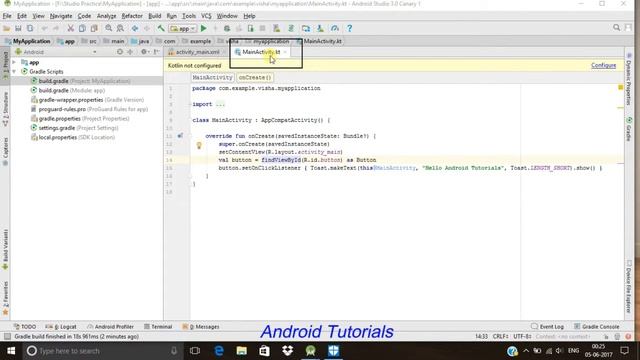Open the Refactor menu
Screen dimensions: 640x360
click(132, 16)
